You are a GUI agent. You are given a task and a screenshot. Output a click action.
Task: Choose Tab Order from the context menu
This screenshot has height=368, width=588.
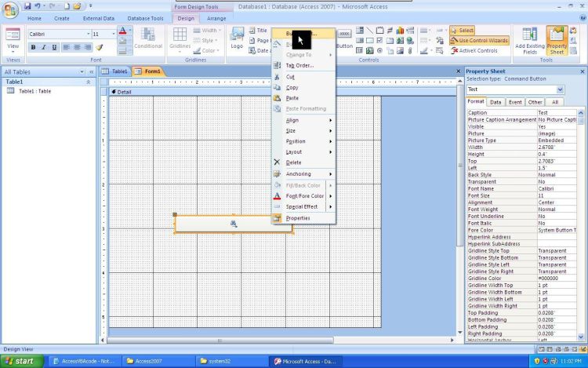[303, 66]
